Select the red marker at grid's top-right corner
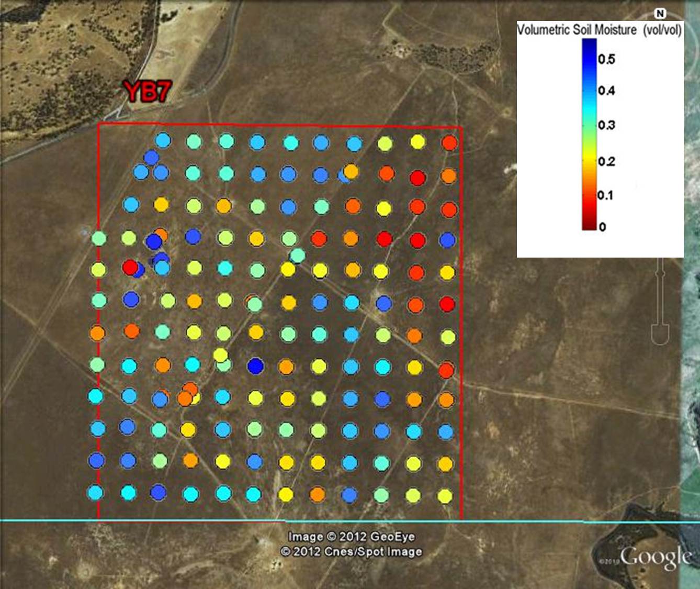The height and width of the screenshot is (589, 700). click(x=449, y=143)
